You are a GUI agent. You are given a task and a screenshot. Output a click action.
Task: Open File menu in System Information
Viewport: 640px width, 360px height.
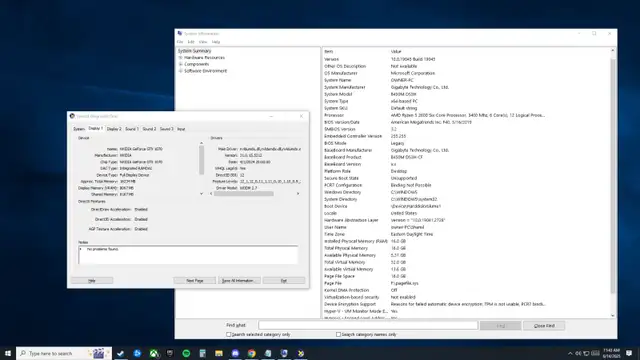[180, 42]
